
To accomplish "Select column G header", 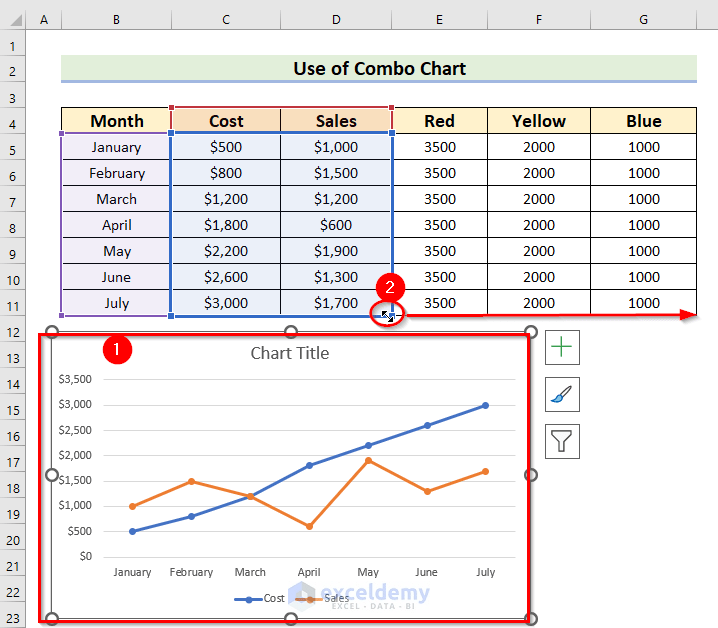I will click(x=643, y=20).
